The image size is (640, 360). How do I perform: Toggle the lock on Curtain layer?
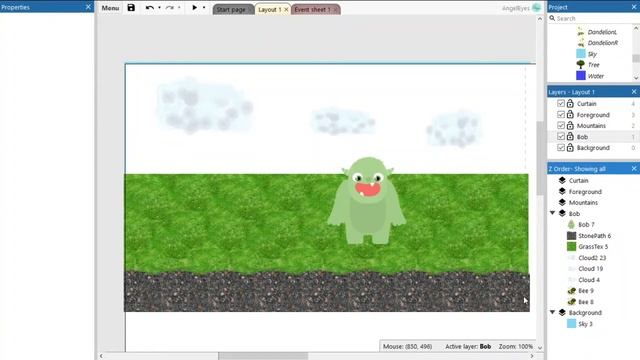(x=570, y=103)
